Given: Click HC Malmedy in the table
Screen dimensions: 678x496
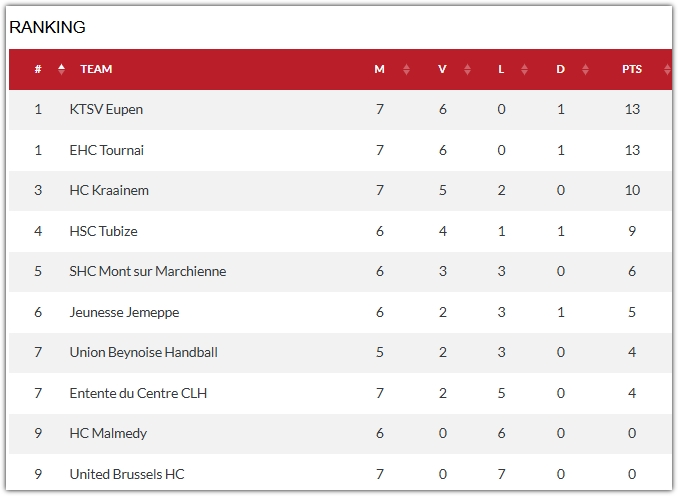Looking at the screenshot, I should (x=108, y=433).
